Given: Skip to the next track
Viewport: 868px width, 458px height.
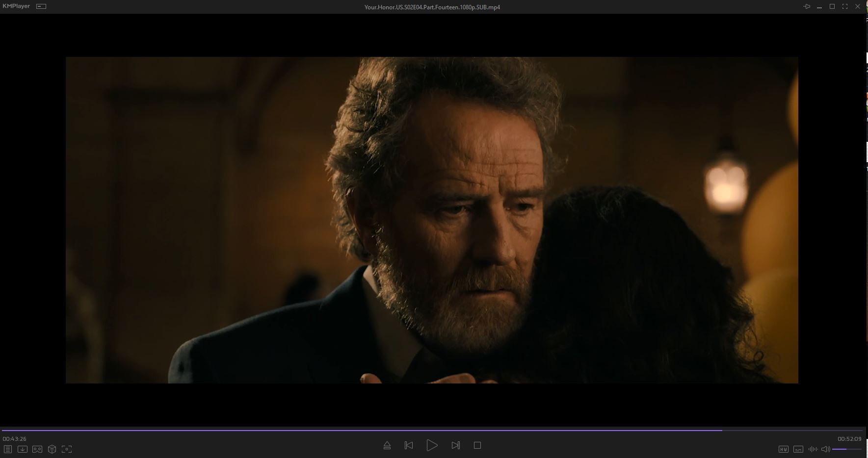Looking at the screenshot, I should click(455, 445).
